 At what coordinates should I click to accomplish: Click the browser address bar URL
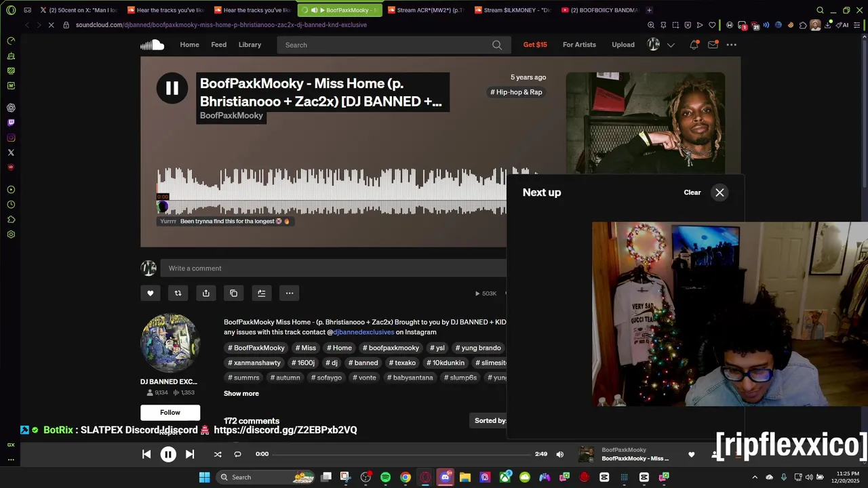pos(221,25)
